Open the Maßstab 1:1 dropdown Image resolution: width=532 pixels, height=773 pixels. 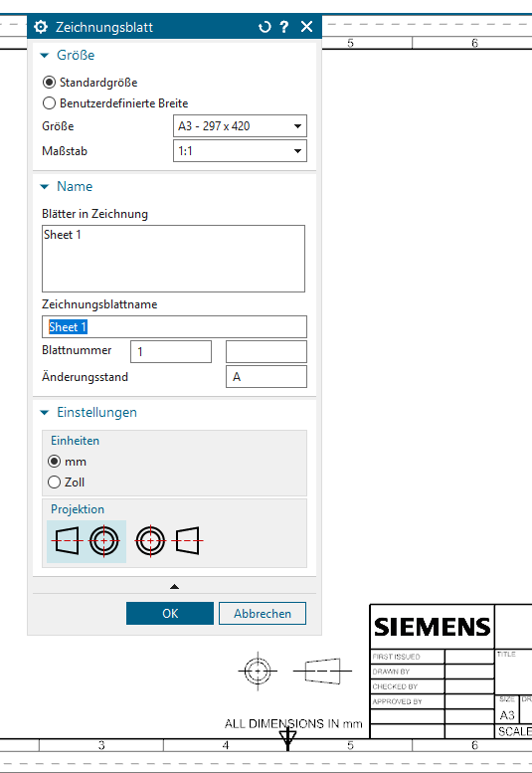[240, 151]
